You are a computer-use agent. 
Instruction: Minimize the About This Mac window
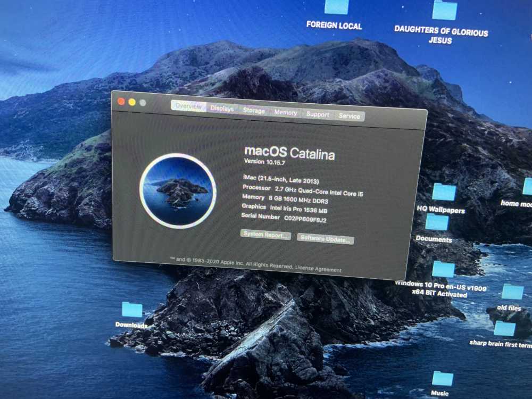click(x=132, y=102)
